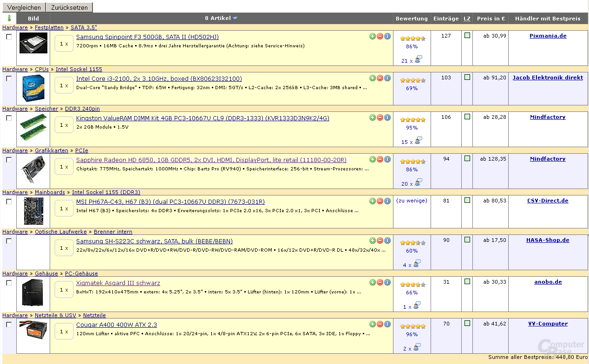Image resolution: width=589 pixels, height=364 pixels.
Task: Tick the checkbox for Xigmatek Asgard III case
Action: coord(9,283)
